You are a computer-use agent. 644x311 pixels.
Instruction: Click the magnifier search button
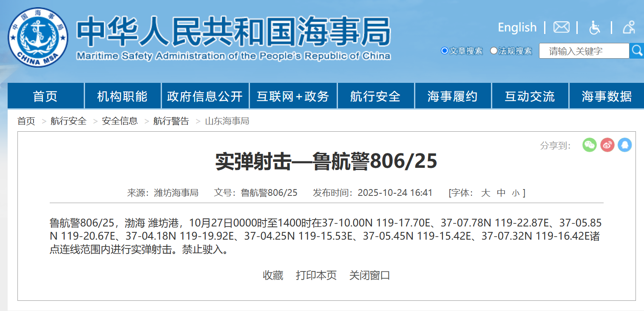[x=637, y=51]
